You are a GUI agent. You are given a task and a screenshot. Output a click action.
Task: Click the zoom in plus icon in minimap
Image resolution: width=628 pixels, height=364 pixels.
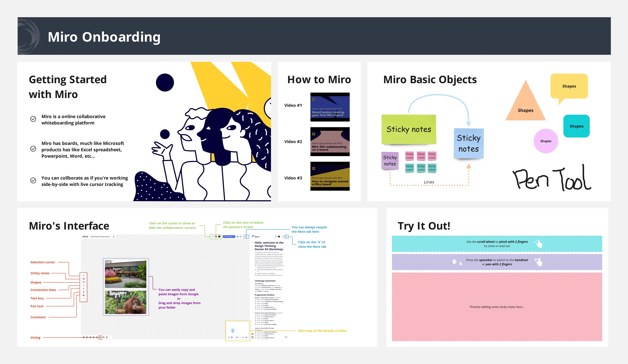click(243, 337)
